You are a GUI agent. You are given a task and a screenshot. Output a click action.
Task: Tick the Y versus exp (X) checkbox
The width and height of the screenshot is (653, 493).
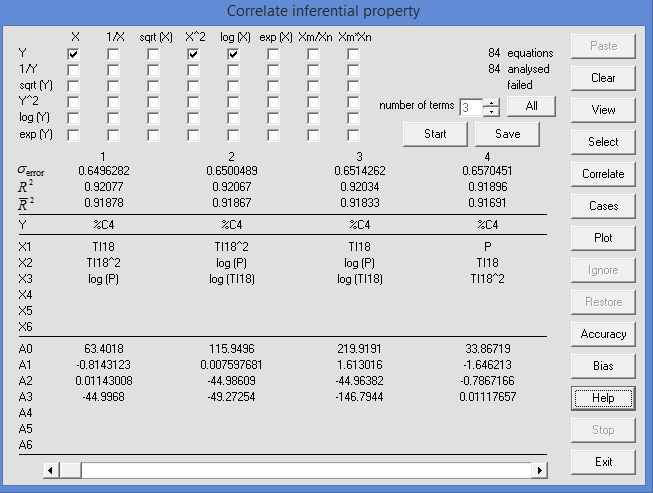point(273,53)
